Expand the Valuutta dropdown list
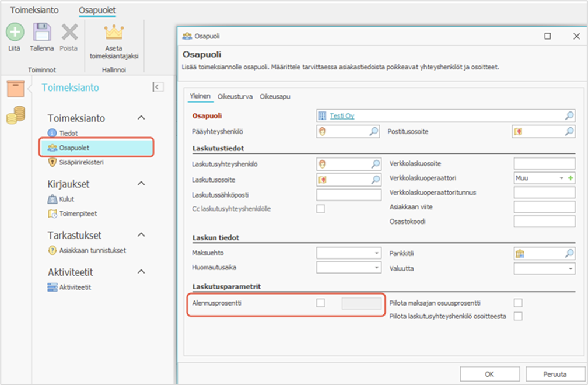The width and height of the screenshot is (588, 385). [x=570, y=268]
